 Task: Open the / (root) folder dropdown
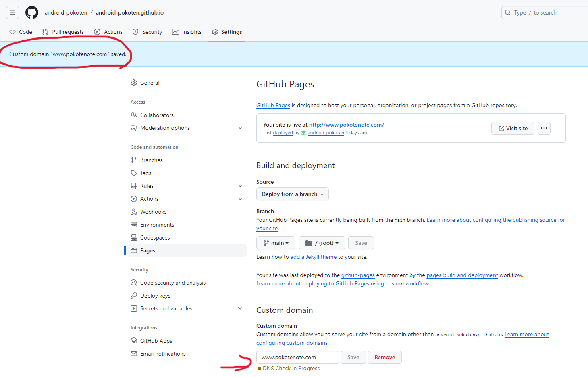coord(322,243)
